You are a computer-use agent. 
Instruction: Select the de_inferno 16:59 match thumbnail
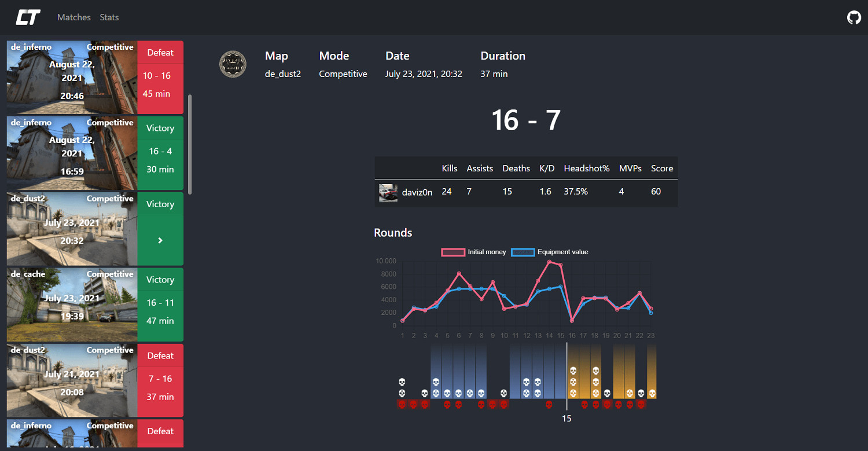[72, 153]
